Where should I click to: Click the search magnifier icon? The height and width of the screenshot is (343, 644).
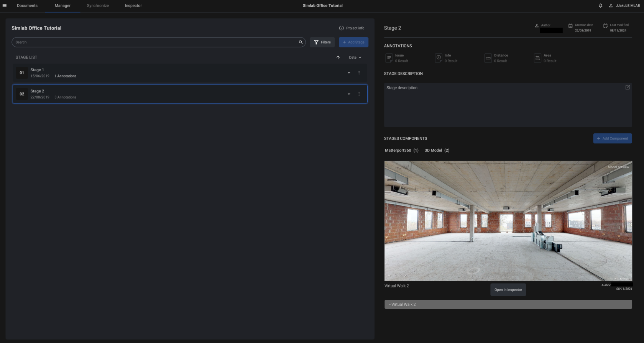301,42
